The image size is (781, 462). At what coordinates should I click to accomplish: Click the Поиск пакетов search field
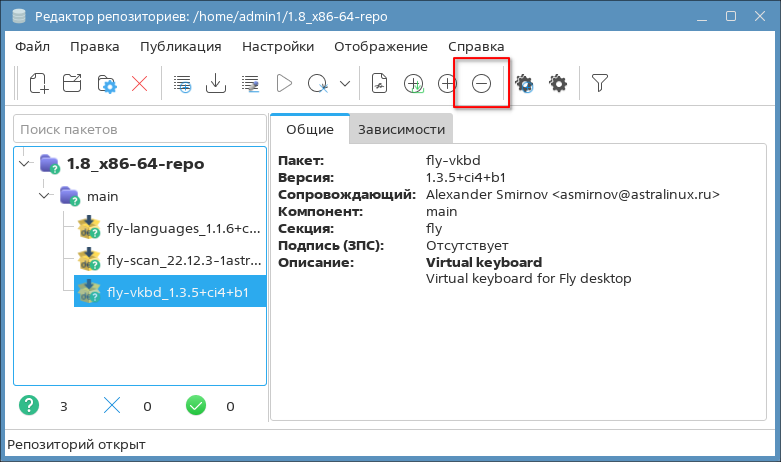(x=138, y=129)
